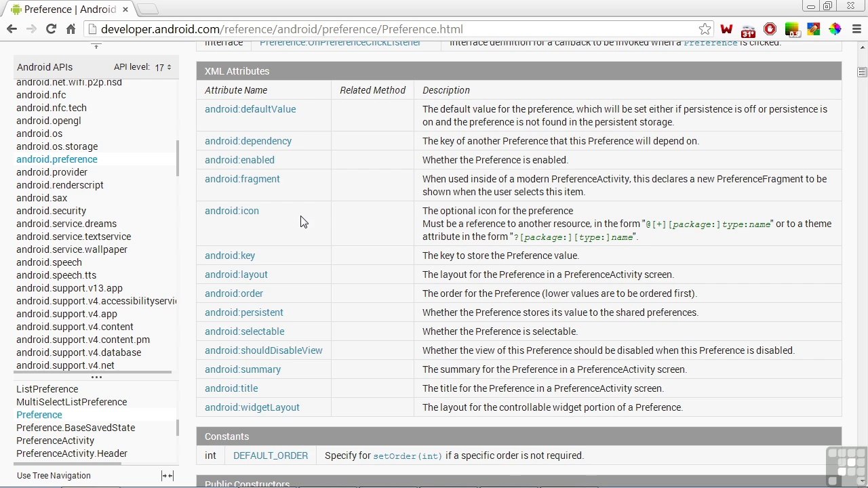Select the Preference class in sidebar
The height and width of the screenshot is (488, 868).
pos(39,415)
